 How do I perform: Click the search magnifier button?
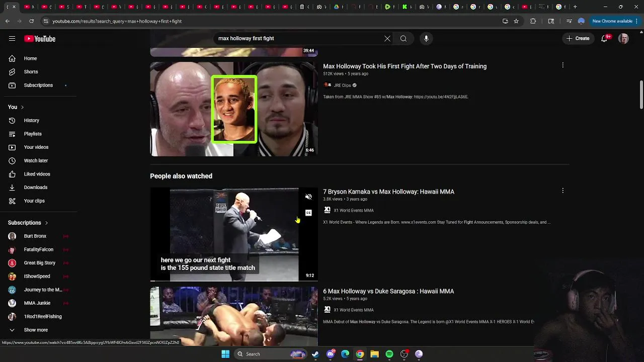pyautogui.click(x=404, y=39)
